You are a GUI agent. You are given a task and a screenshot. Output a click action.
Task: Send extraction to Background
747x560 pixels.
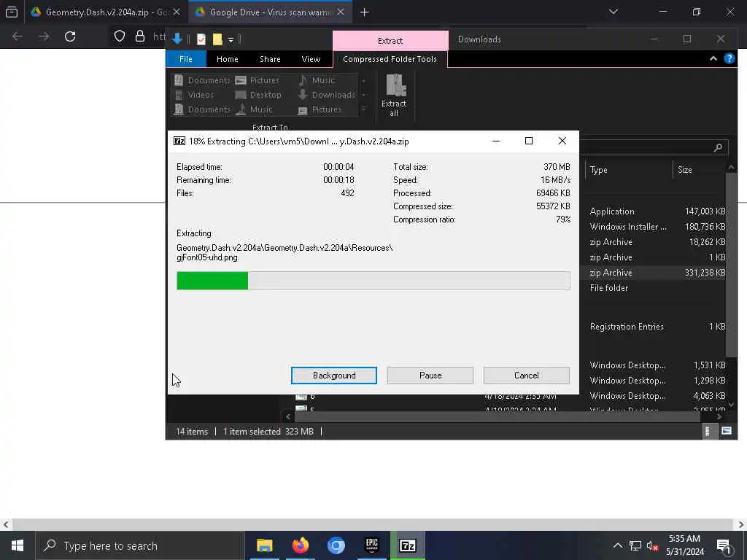click(x=334, y=376)
